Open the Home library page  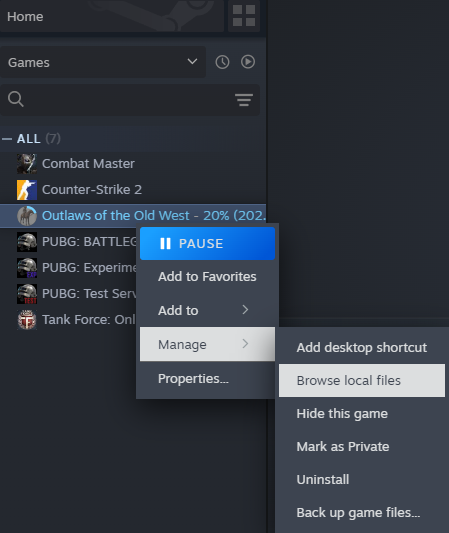(x=112, y=16)
